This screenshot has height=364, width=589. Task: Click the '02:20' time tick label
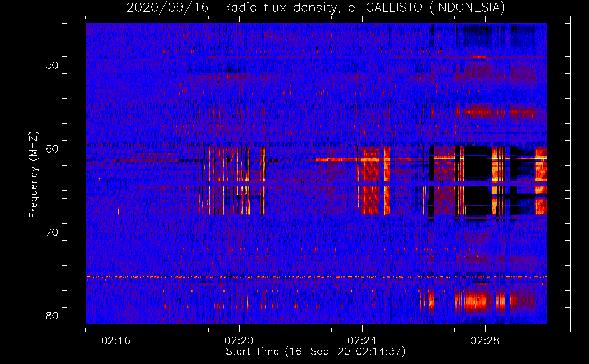239,341
